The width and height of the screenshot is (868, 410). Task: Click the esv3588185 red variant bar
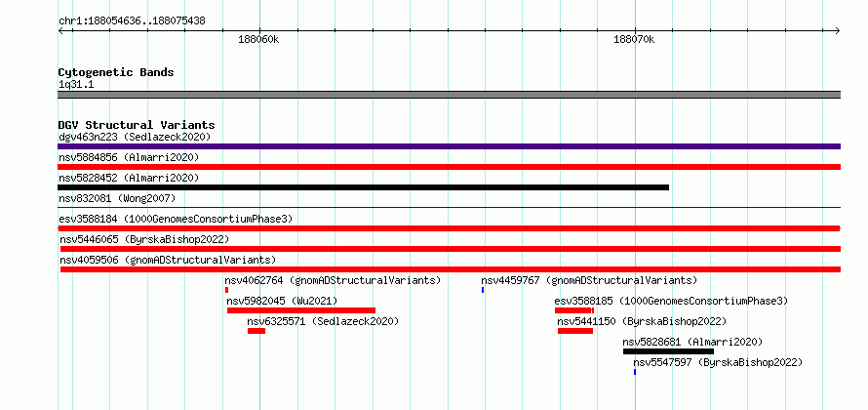coord(574,310)
